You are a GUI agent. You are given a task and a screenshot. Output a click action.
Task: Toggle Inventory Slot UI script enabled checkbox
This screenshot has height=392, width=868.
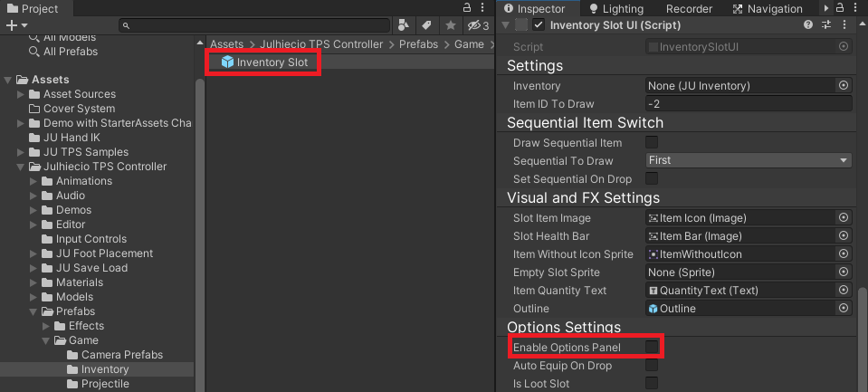pos(539,25)
